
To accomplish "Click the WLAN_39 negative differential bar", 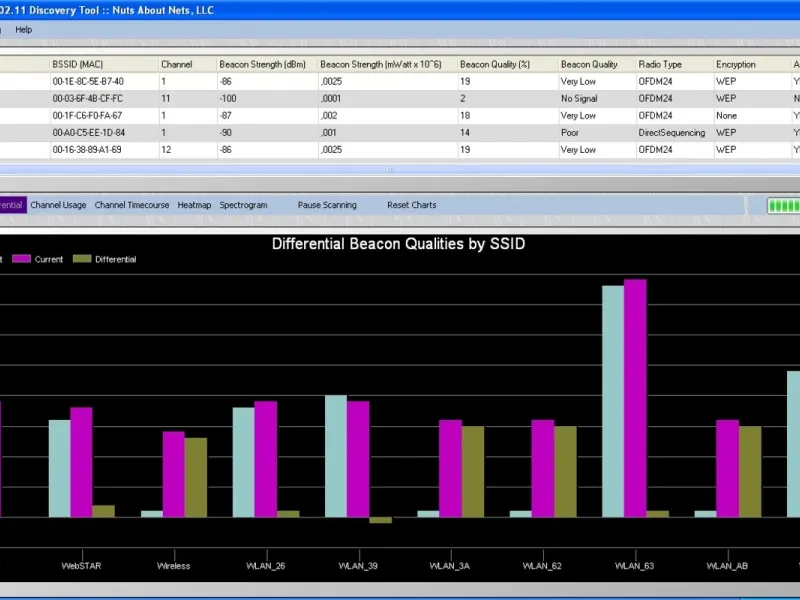I will 381,520.
